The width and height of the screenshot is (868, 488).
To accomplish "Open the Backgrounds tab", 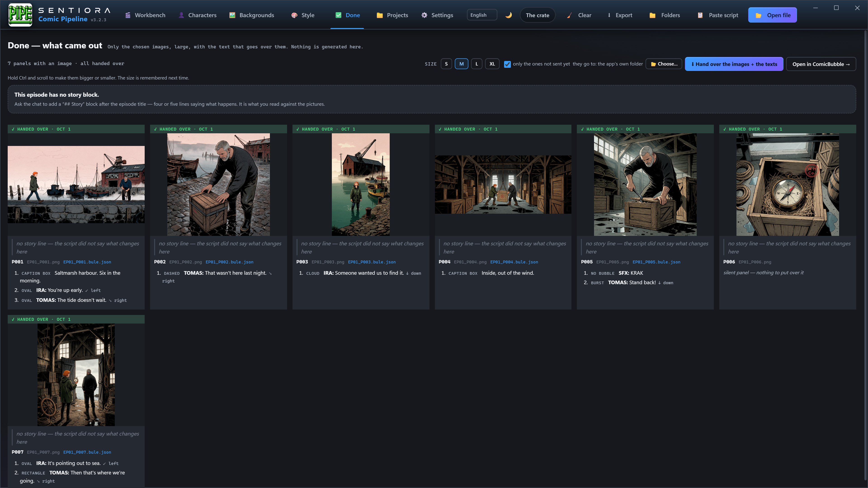I will [252, 15].
